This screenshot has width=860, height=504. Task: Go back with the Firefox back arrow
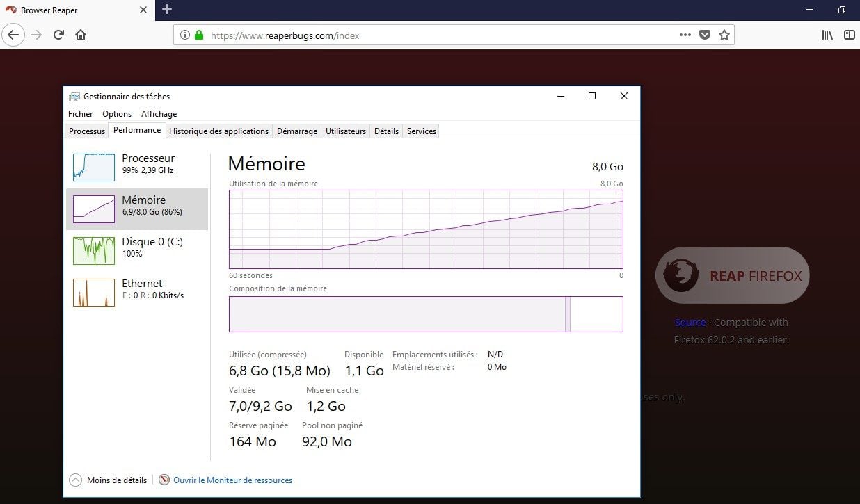tap(14, 35)
